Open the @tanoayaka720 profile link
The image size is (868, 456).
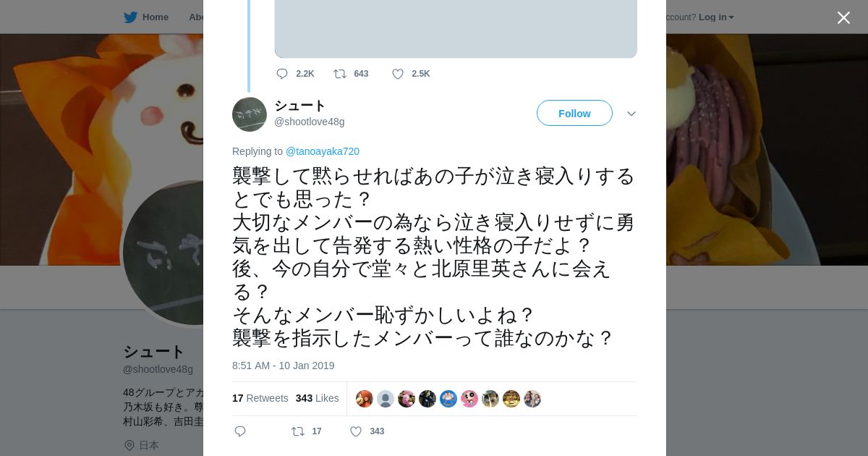tap(323, 151)
